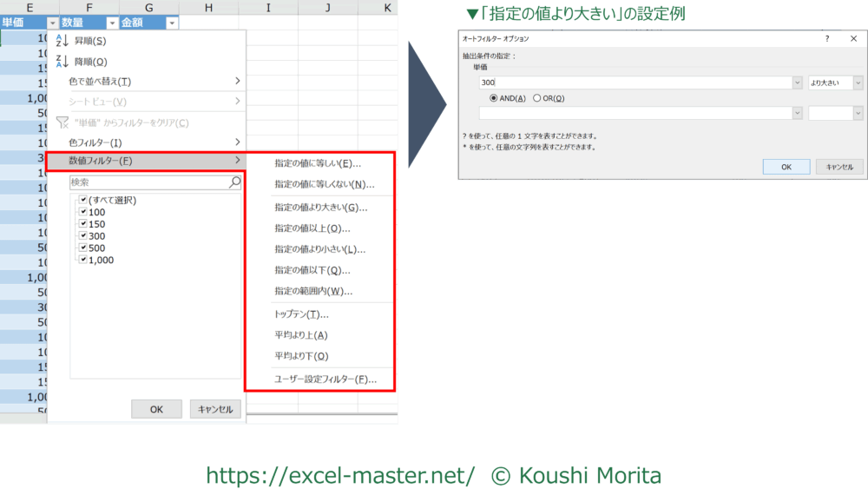Click the descending sort Z-A icon
Image resolution: width=868 pixels, height=489 pixels.
[61, 62]
